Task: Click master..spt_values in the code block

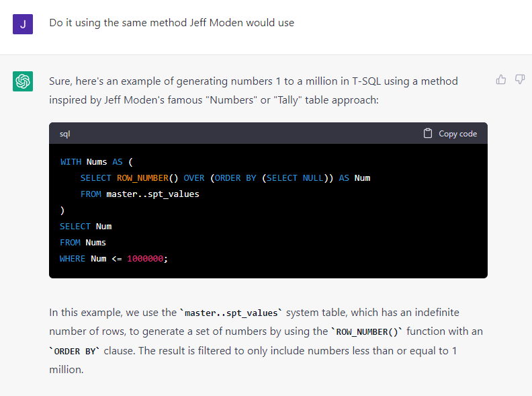Action: coord(152,194)
